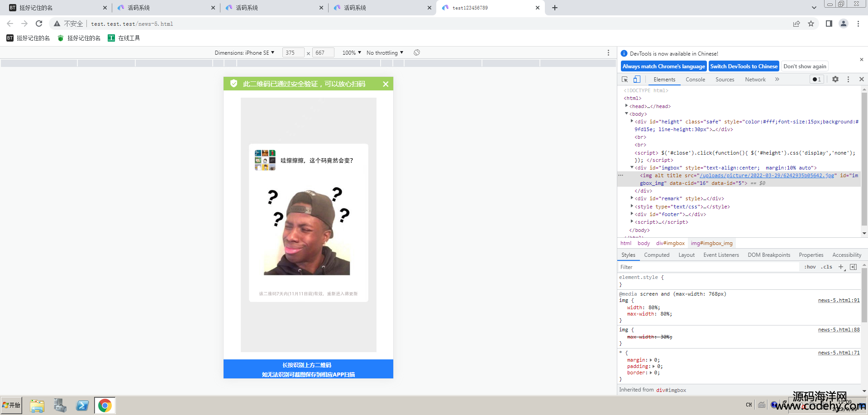Toggle the browser side panel icon
This screenshot has width=868, height=415.
[x=829, y=24]
